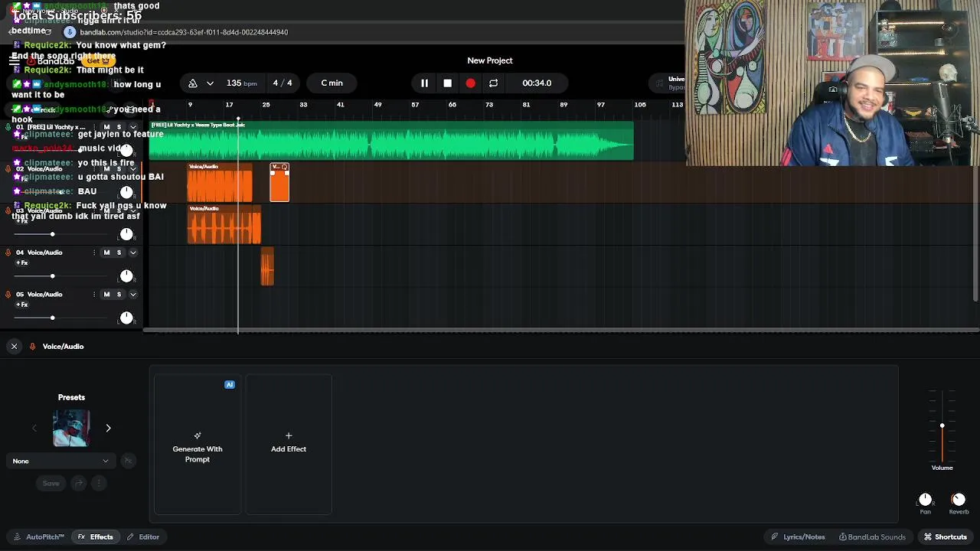Viewport: 980px width, 551px height.
Task: Switch to the Editor tab
Action: tap(143, 537)
